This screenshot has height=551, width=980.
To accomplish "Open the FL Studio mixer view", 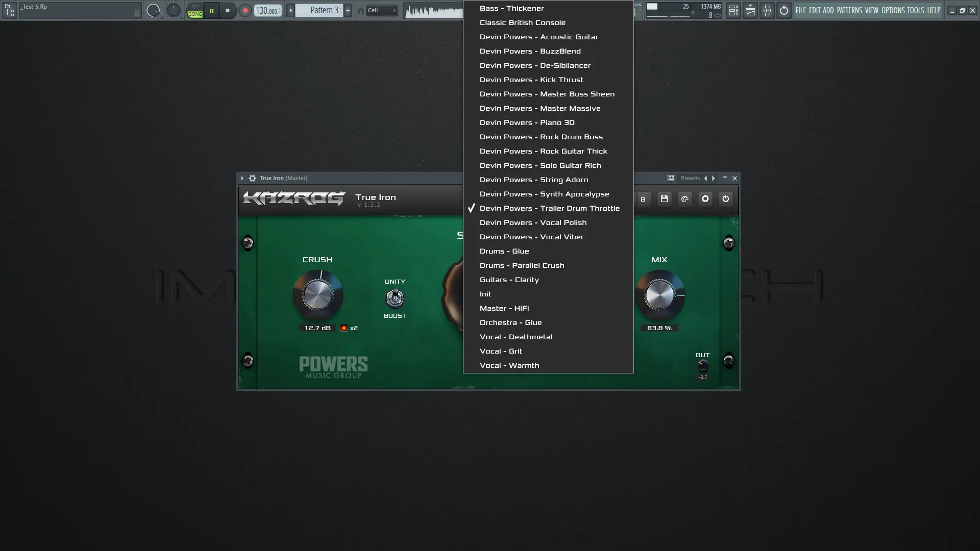I will (x=767, y=10).
